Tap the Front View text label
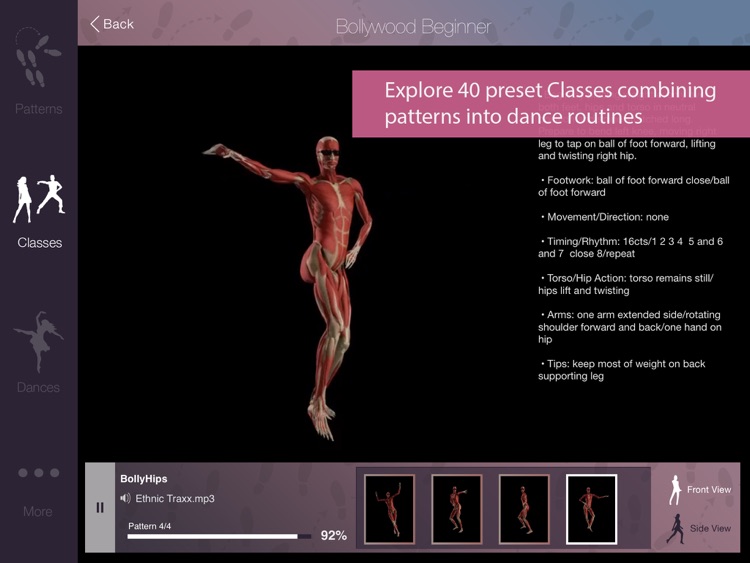Screen dimensions: 750x563 (x=708, y=490)
